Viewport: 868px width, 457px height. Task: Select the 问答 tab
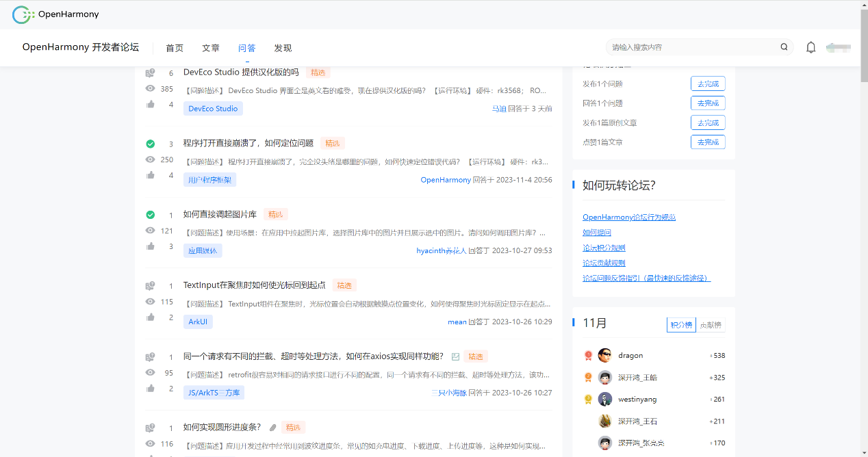[247, 48]
